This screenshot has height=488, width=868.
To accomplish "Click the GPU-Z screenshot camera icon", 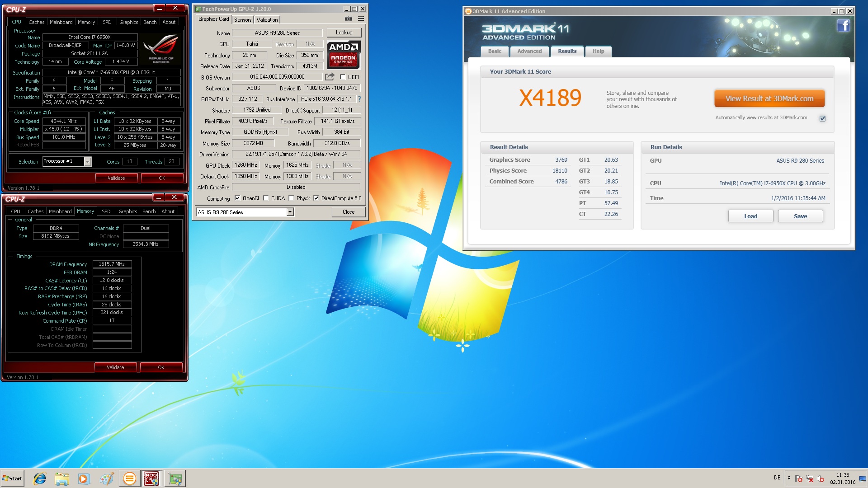I will pos(348,19).
